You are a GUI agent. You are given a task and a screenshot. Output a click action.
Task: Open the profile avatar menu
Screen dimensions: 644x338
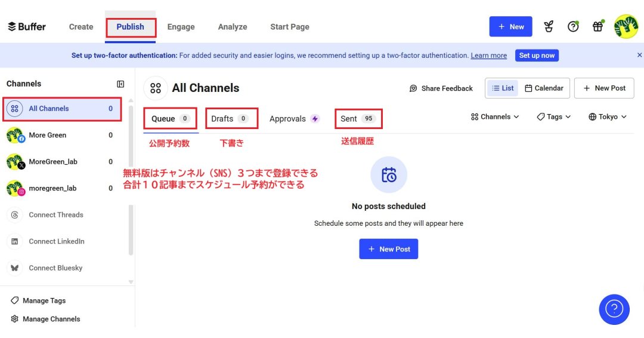pos(626,27)
